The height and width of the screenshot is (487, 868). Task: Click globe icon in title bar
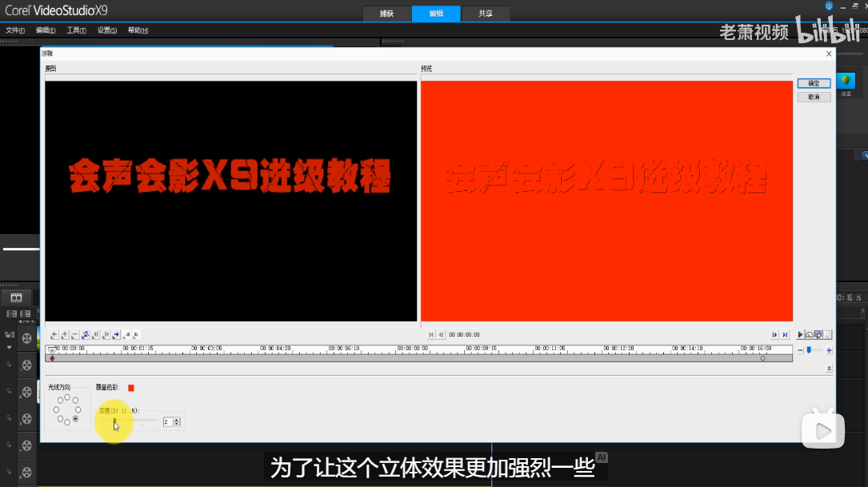(x=829, y=6)
